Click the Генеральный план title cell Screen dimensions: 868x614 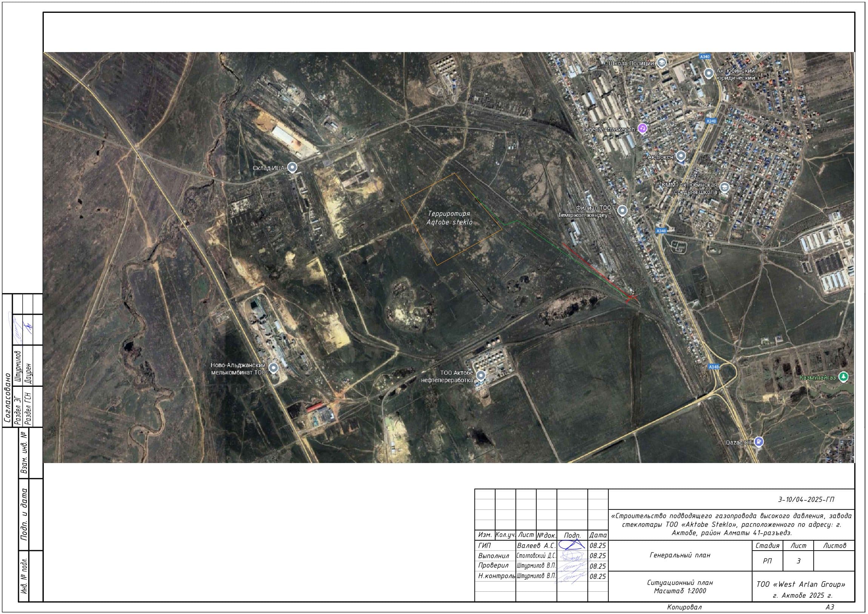[x=680, y=555]
